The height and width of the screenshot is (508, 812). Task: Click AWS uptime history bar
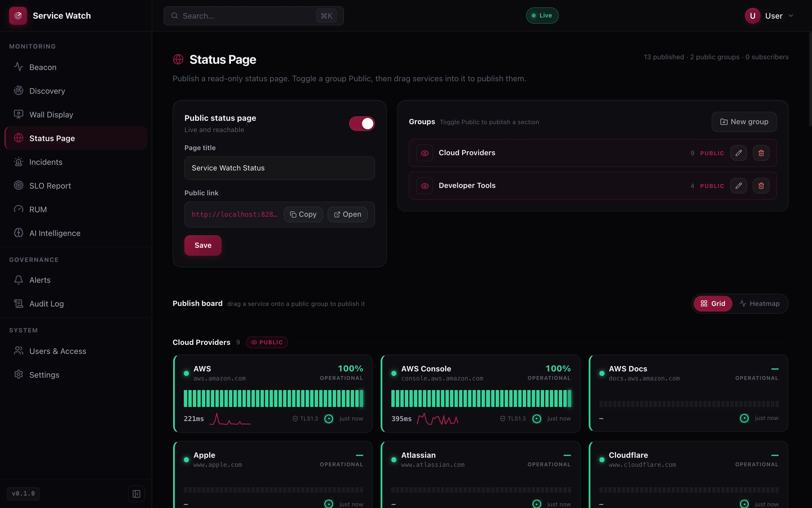click(273, 398)
